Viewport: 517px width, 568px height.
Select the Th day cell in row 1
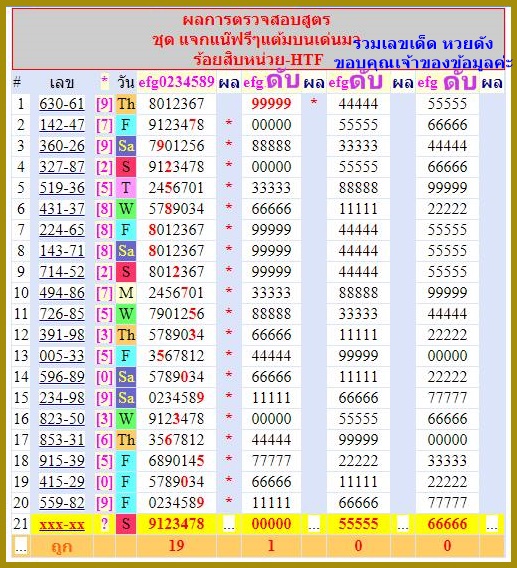tap(126, 104)
